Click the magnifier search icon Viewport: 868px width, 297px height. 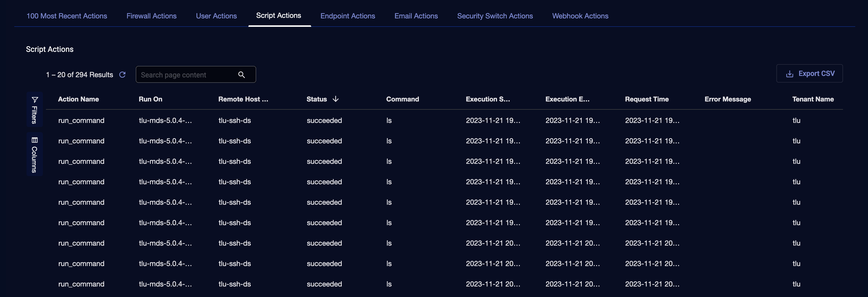tap(241, 75)
